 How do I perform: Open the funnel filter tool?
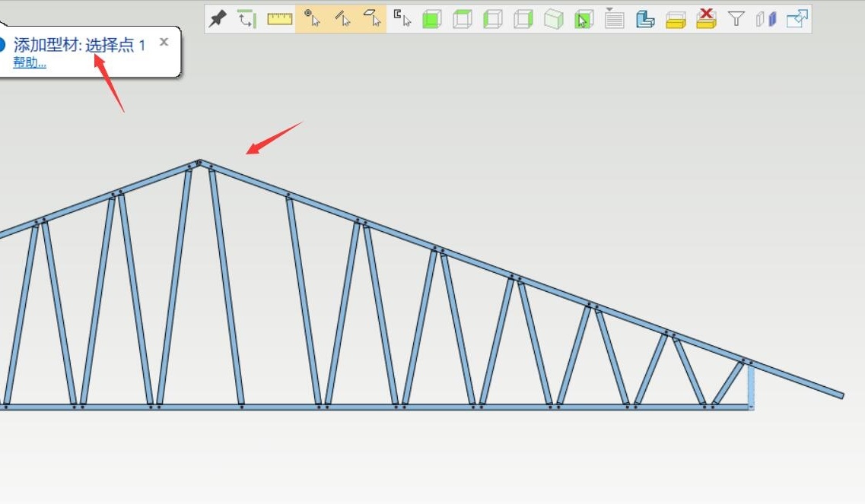pos(736,19)
